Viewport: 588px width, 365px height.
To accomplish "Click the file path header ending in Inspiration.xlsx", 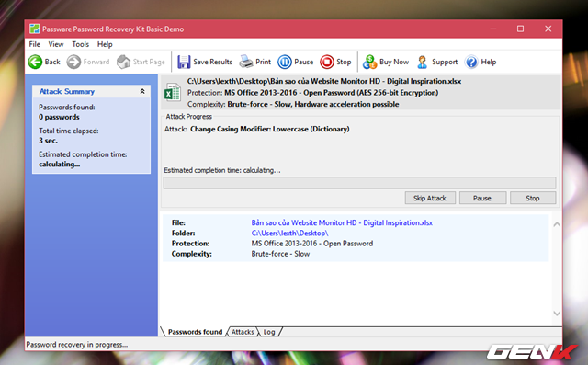I will point(324,82).
